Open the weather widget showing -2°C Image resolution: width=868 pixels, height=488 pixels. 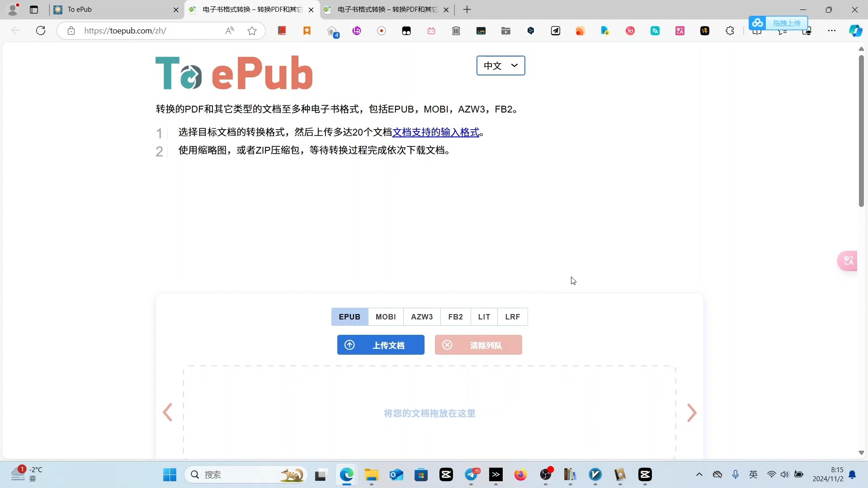click(x=27, y=474)
